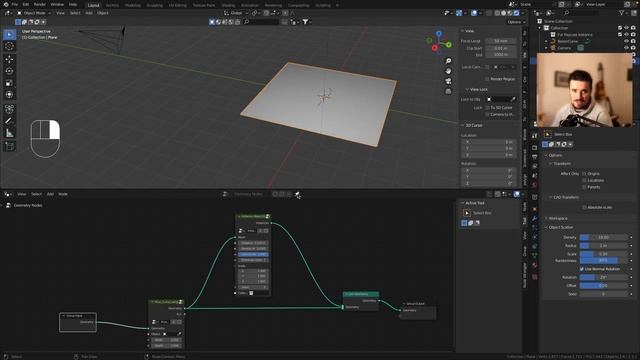Switch to the Modeling workspace tab

click(133, 5)
